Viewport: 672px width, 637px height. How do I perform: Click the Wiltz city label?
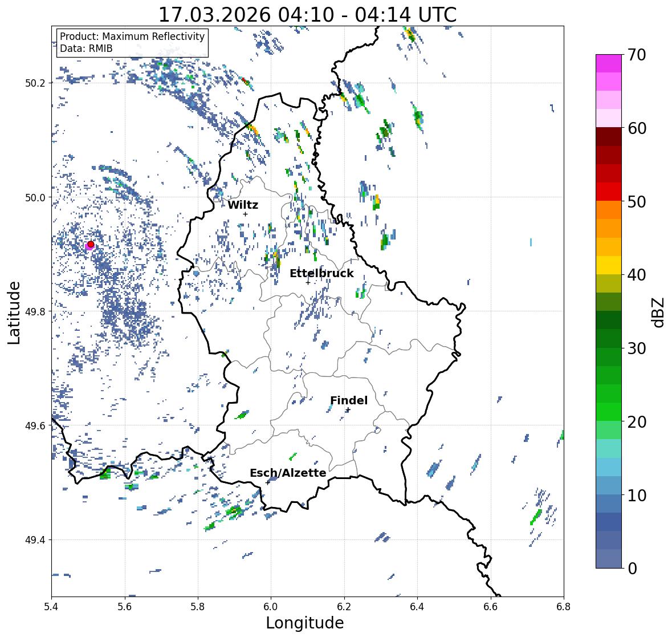pos(243,205)
